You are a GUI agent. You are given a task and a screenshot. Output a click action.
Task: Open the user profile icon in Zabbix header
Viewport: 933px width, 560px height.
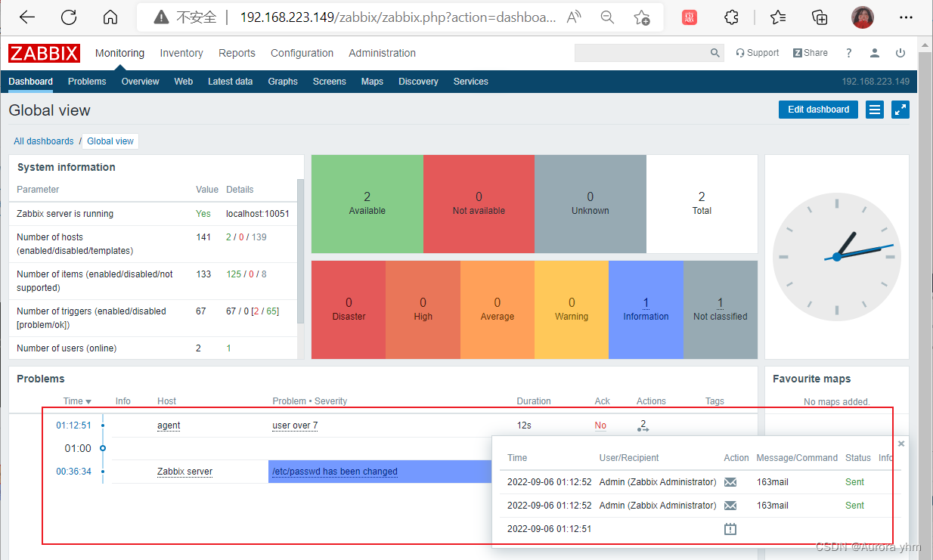click(875, 53)
